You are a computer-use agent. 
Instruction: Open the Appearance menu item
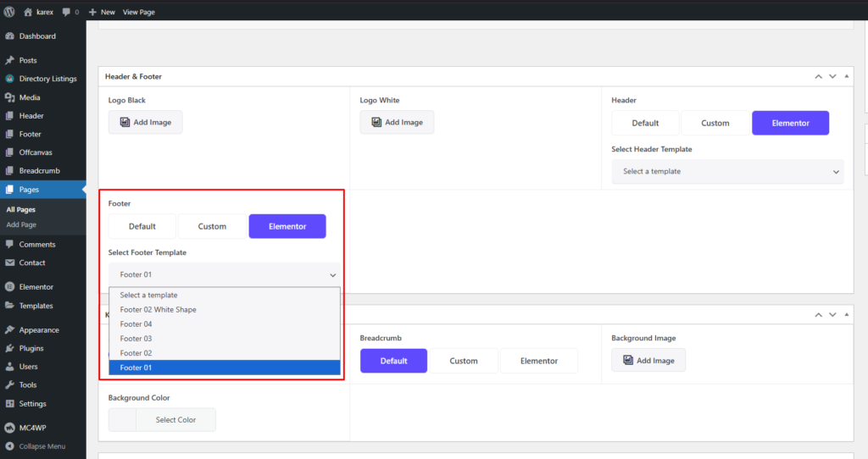click(x=39, y=330)
